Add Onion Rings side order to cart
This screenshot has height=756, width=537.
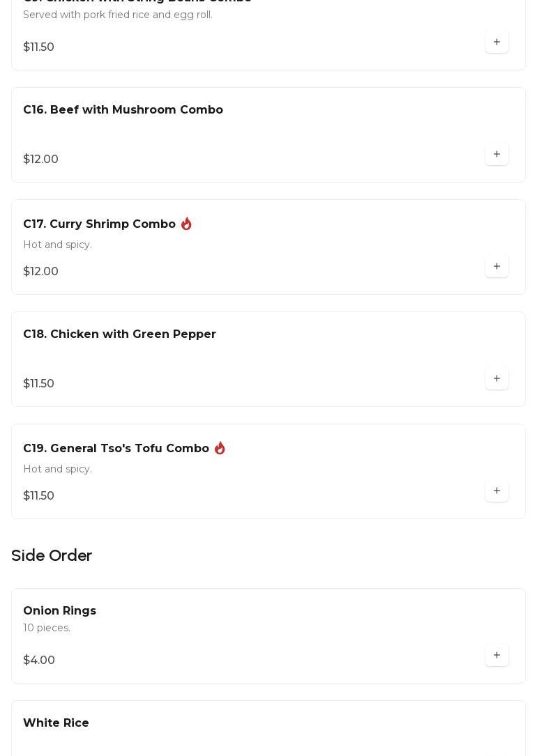click(x=497, y=655)
